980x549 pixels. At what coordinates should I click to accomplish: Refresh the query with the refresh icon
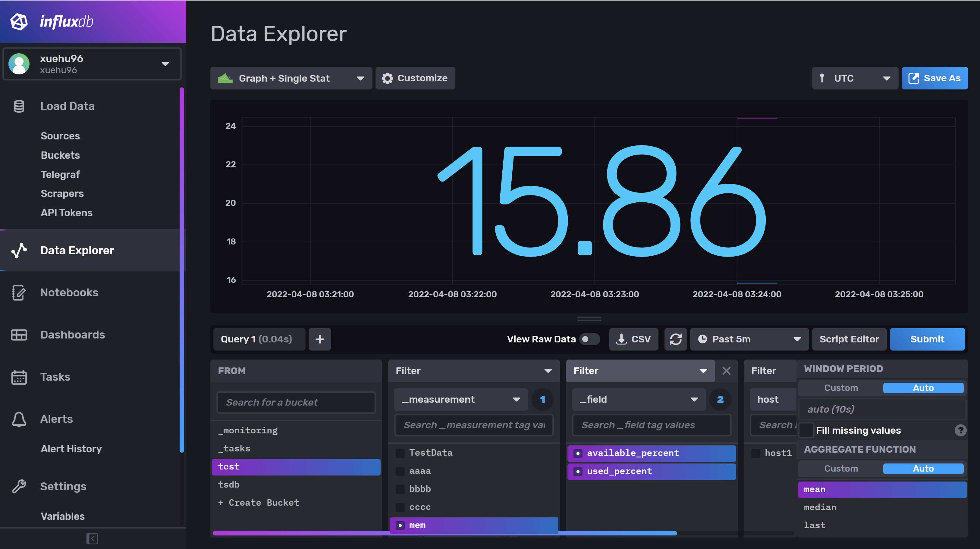pyautogui.click(x=676, y=339)
